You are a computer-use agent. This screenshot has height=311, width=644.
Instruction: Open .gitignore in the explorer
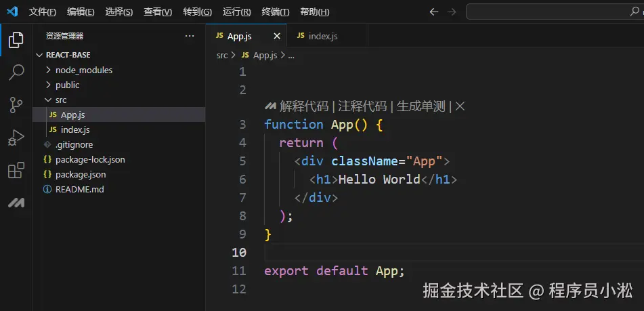[x=119, y=144]
